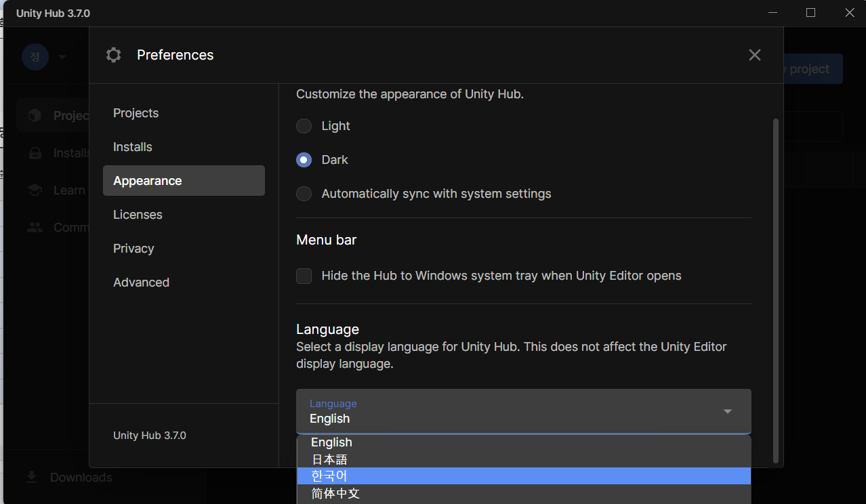Open the account avatar in Unity Hub
866x504 pixels.
click(35, 57)
